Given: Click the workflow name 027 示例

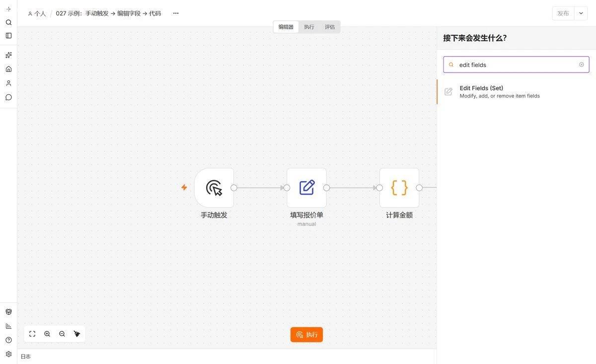Looking at the screenshot, I should (108, 13).
